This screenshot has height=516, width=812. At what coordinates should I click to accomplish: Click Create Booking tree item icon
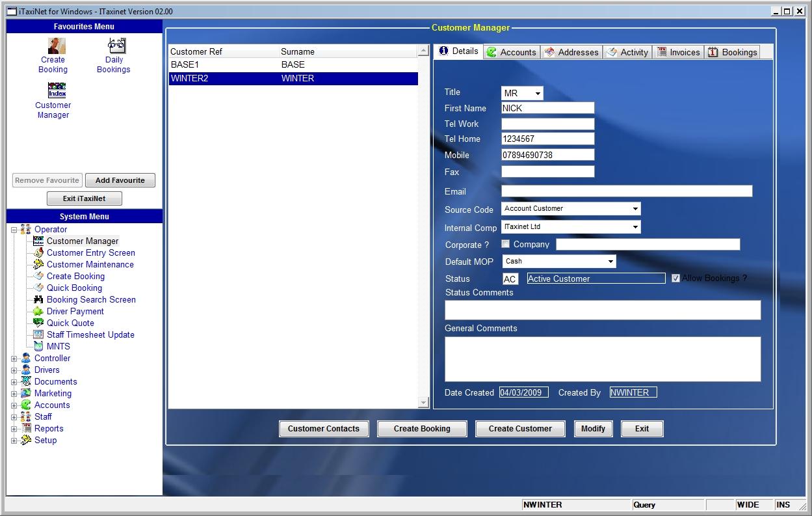pos(38,277)
